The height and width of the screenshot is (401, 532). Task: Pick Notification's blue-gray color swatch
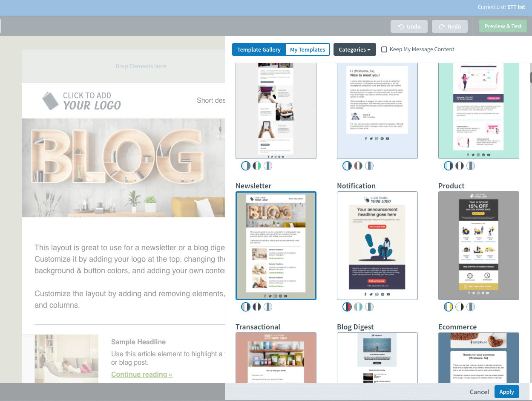[x=369, y=307]
